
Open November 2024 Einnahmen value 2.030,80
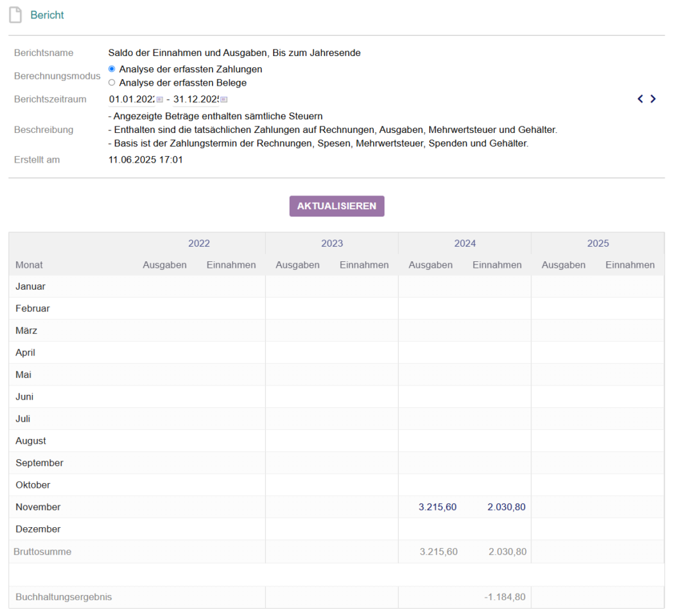coord(506,507)
